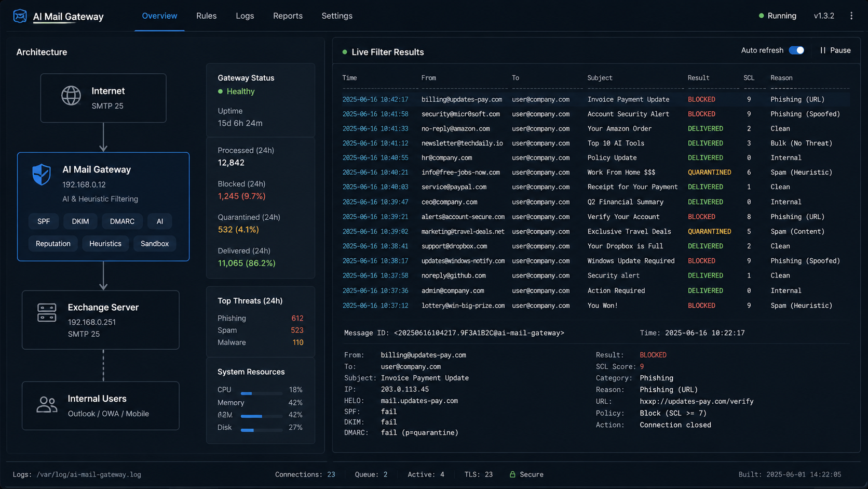Image resolution: width=868 pixels, height=489 pixels.
Task: Click the Phishing threat count 612
Action: point(297,318)
